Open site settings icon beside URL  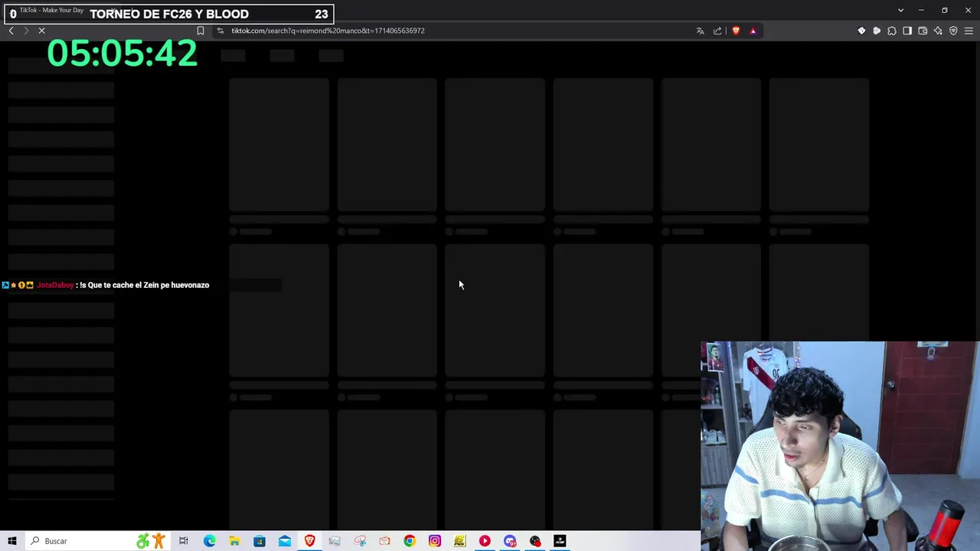click(x=220, y=31)
